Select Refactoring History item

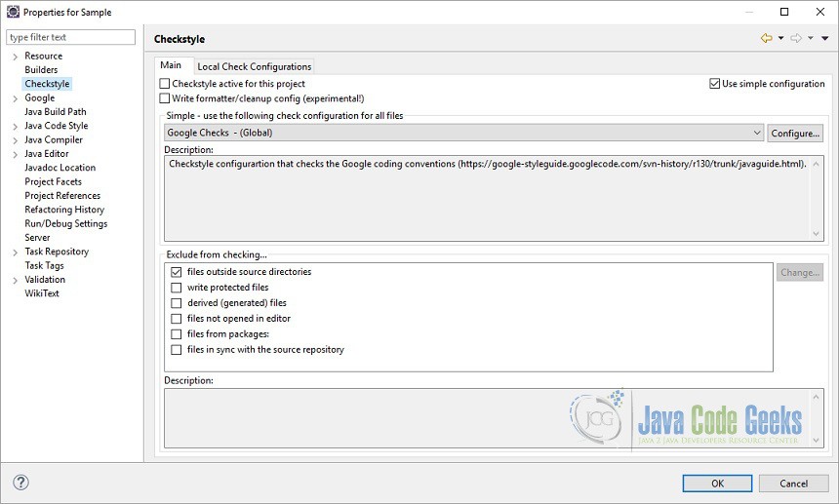[x=64, y=210]
